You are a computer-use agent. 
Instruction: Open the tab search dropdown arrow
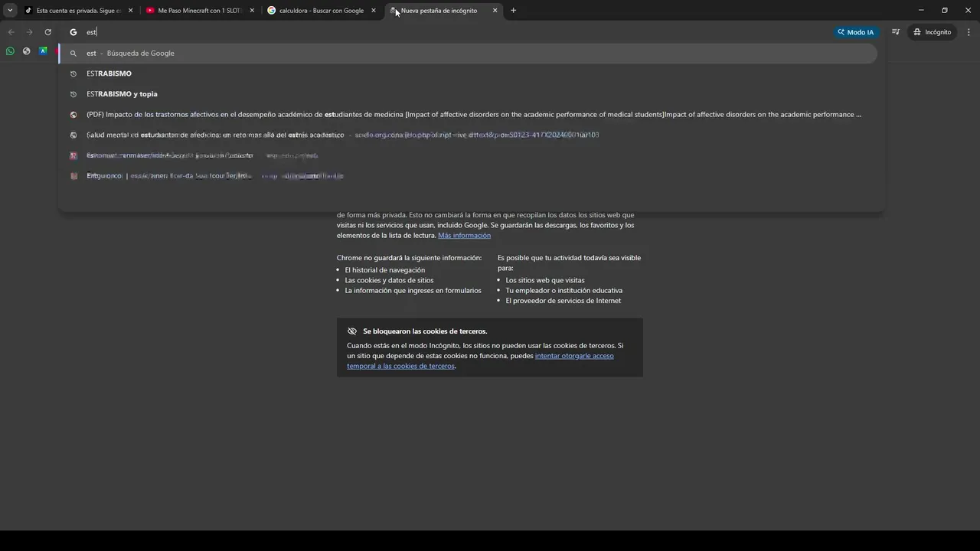pos(10,11)
